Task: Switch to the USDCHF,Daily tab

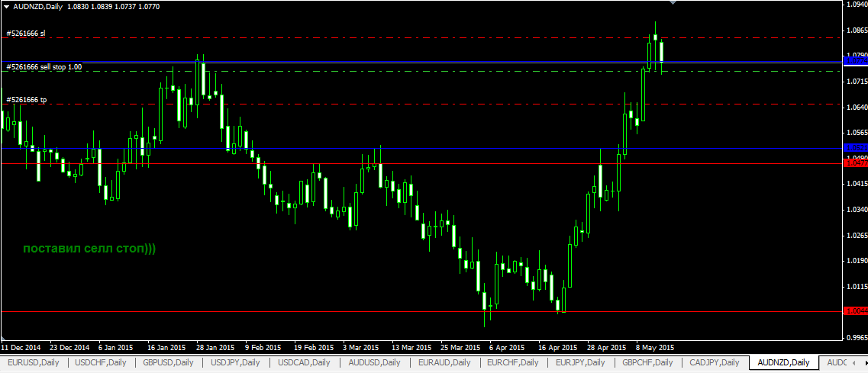Action: pos(101,362)
